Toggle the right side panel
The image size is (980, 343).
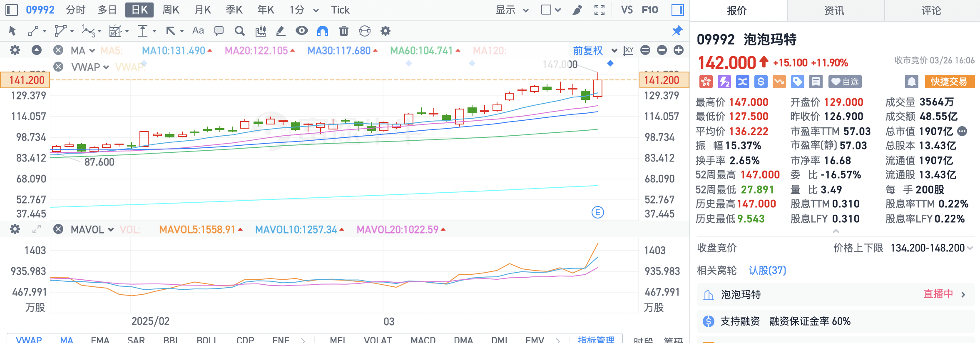click(x=678, y=10)
